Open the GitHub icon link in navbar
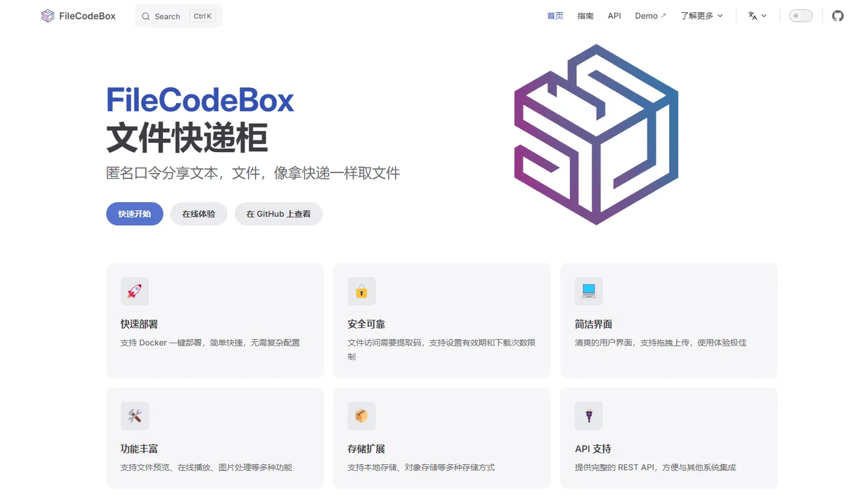This screenshot has width=856, height=504. coord(838,16)
